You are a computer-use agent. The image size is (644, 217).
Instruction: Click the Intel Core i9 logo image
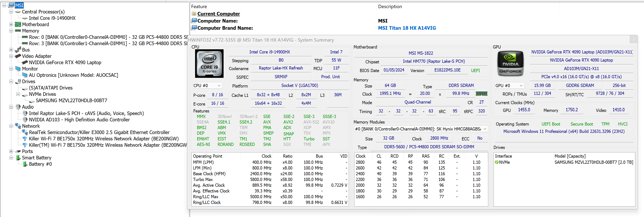209,64
